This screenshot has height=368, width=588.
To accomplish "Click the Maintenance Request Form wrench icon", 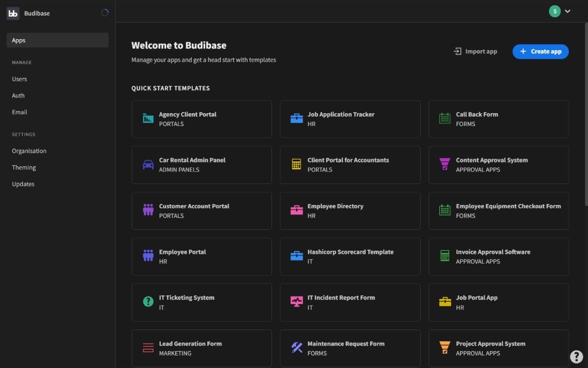I will (296, 347).
